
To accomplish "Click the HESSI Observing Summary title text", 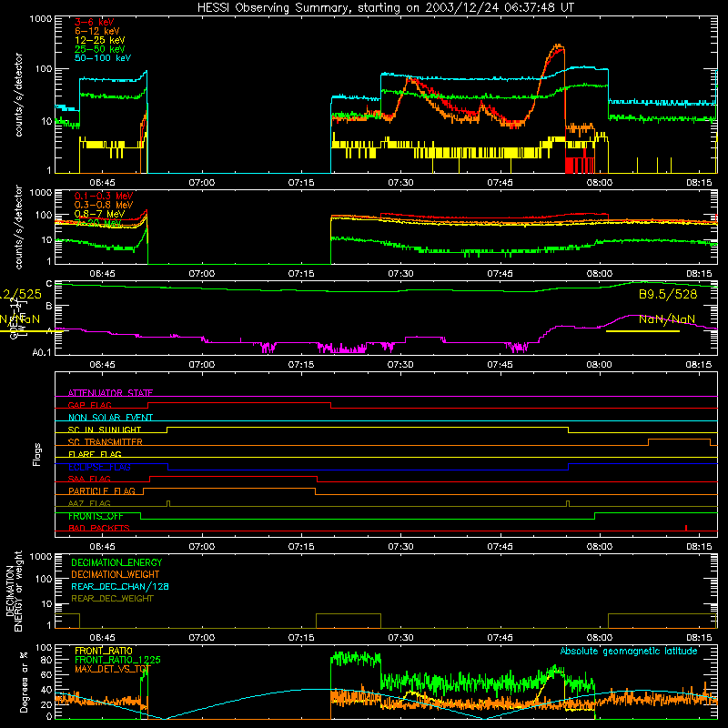I will point(386,7).
